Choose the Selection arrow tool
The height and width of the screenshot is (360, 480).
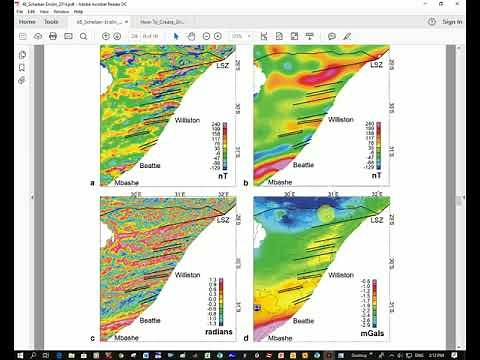(x=176, y=36)
